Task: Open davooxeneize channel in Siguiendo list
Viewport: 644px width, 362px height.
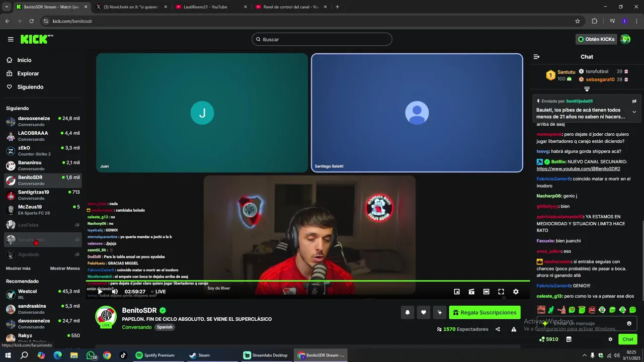Action: [x=43, y=121]
